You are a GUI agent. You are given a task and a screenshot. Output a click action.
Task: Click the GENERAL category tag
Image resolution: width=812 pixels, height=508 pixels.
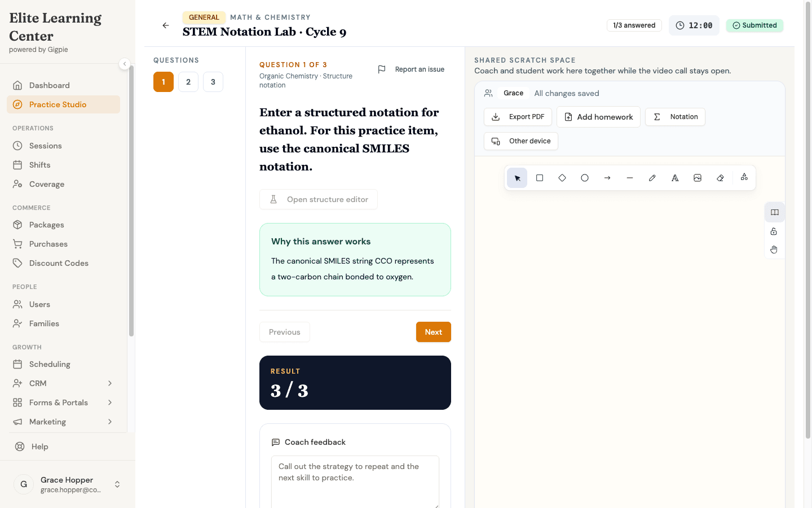click(x=204, y=17)
